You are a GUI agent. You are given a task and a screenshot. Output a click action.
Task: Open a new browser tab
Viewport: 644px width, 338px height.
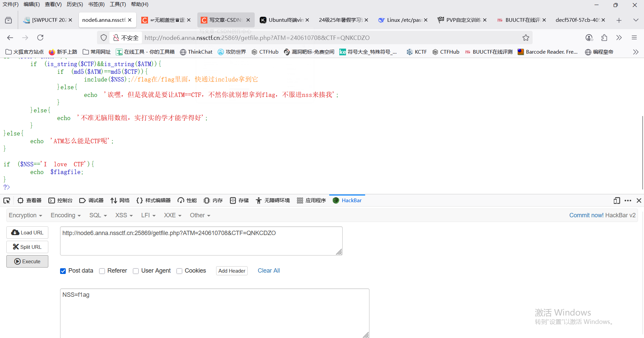pos(619,20)
